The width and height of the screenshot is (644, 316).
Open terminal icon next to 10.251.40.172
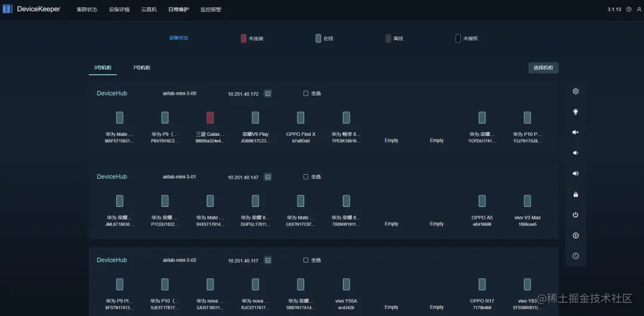point(267,94)
